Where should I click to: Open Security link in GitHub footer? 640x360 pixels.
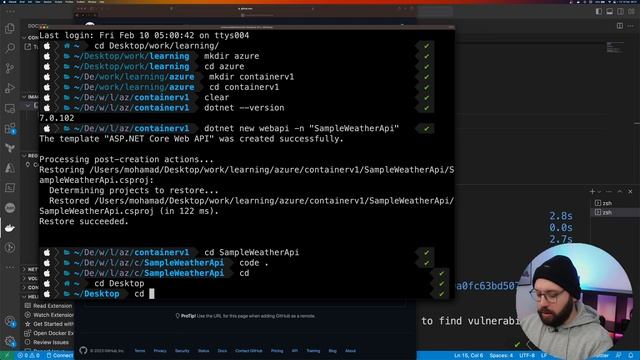coord(182,351)
